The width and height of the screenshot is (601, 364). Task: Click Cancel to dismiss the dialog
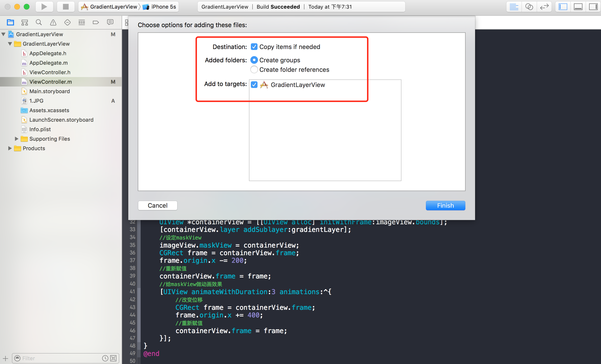click(x=157, y=205)
